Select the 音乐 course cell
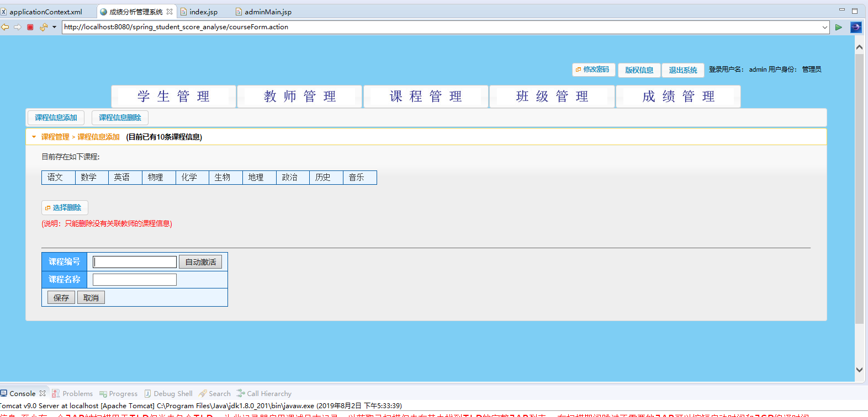868x417 pixels. (360, 178)
